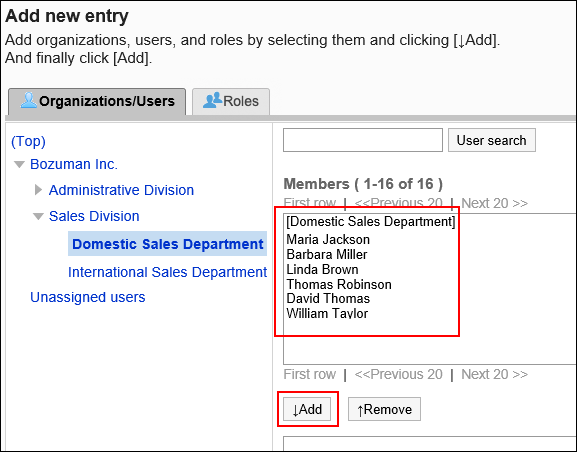Collapse the Sales Division node
Image resolution: width=577 pixels, height=452 pixels.
(38, 216)
